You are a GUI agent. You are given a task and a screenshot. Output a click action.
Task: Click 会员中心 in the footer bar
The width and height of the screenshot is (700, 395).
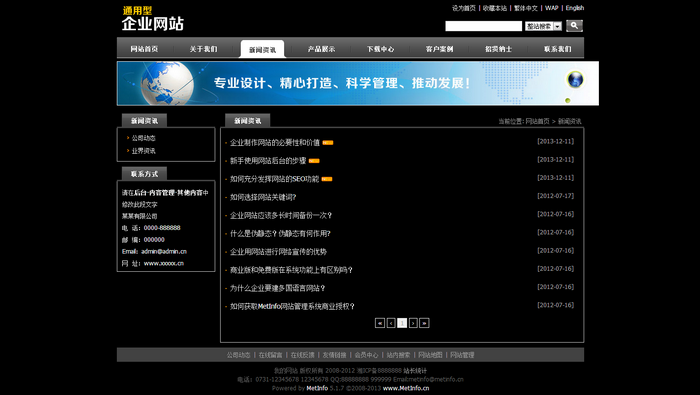(x=367, y=355)
